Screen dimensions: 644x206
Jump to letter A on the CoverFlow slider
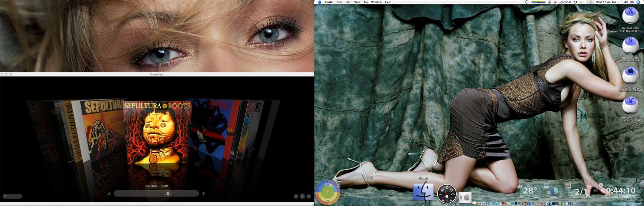[109, 194]
